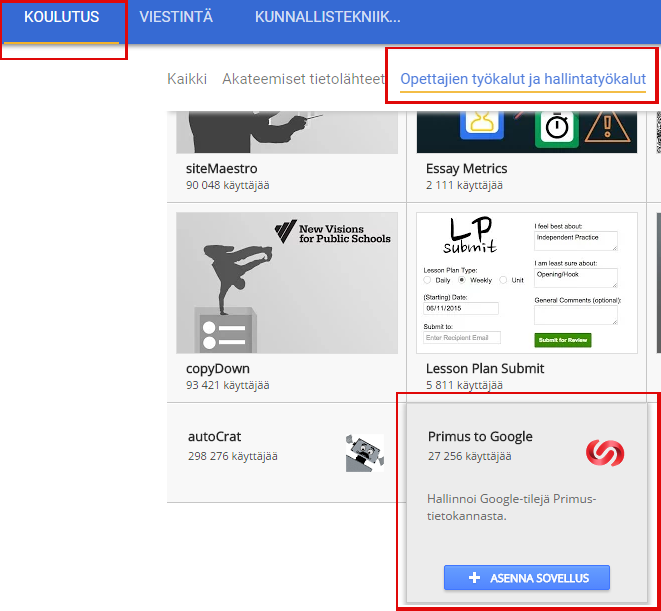The image size is (661, 611).
Task: Click the Essay Metrics app title
Action: click(x=466, y=169)
